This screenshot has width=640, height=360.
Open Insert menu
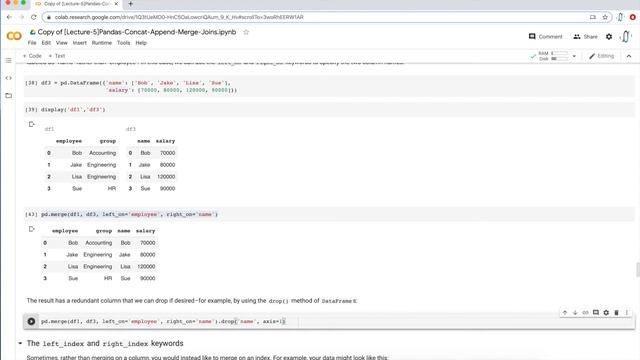coord(80,43)
